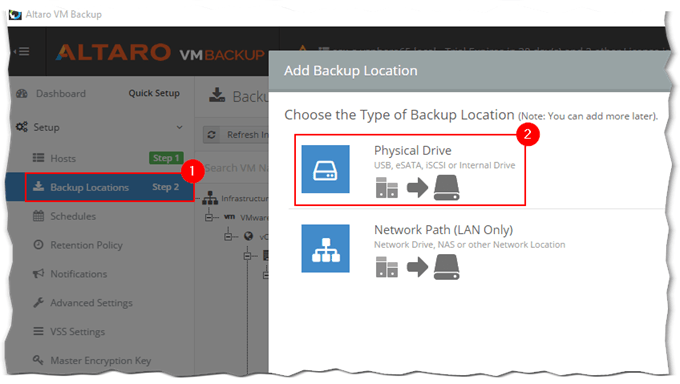
Task: Click the Altaro VM Backup logo
Action: (160, 53)
